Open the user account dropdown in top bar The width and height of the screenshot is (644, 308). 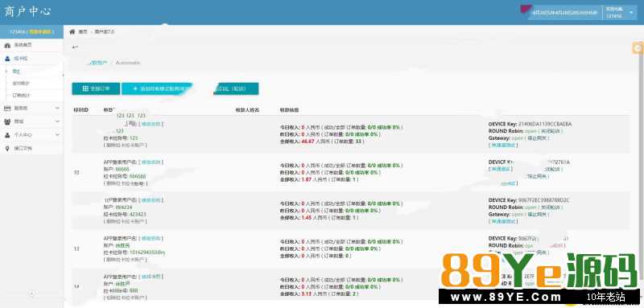click(x=620, y=13)
